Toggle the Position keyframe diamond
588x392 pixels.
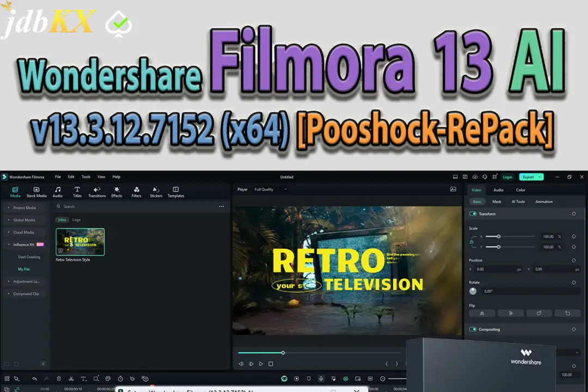coord(574,260)
